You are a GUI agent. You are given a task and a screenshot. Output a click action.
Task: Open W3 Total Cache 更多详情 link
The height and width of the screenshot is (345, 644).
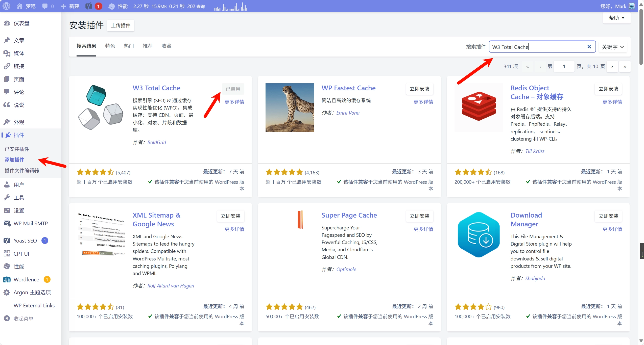[234, 102]
